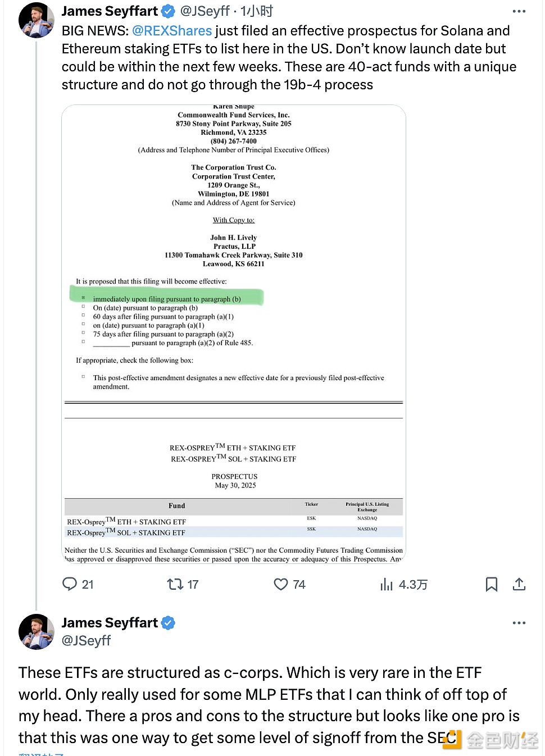Click the reply comment icon

pyautogui.click(x=70, y=584)
